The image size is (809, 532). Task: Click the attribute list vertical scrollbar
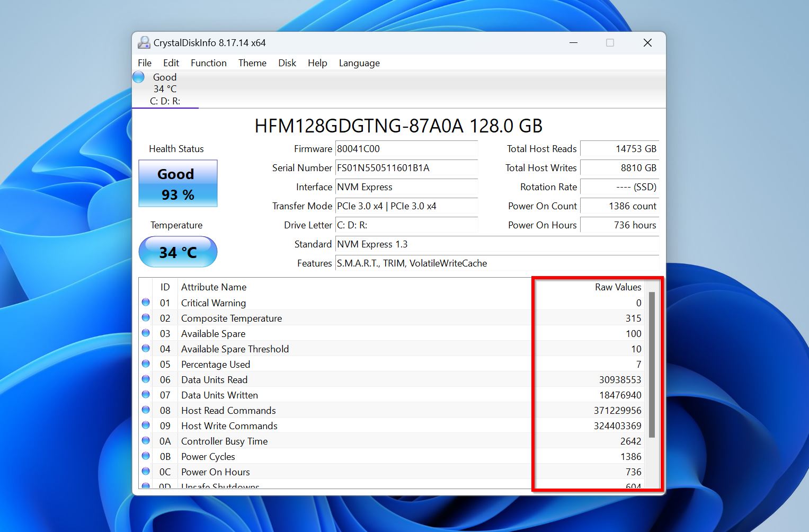(652, 365)
